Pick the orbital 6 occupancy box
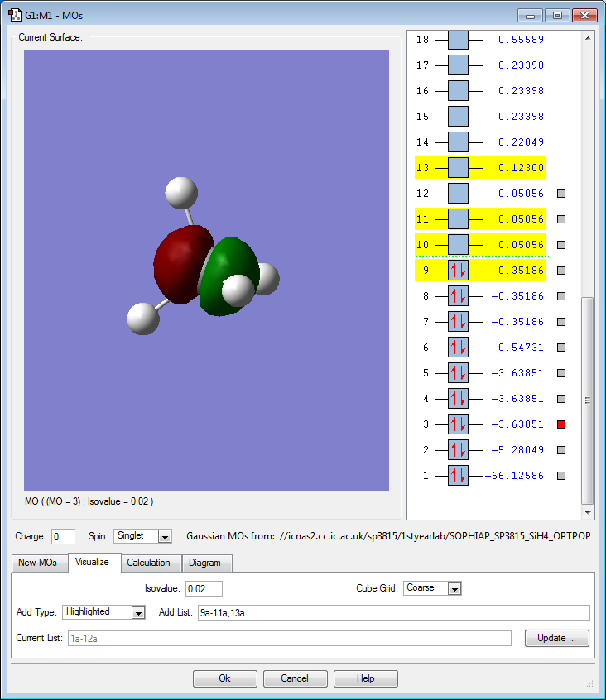Screen dimensions: 606x700 (458, 348)
